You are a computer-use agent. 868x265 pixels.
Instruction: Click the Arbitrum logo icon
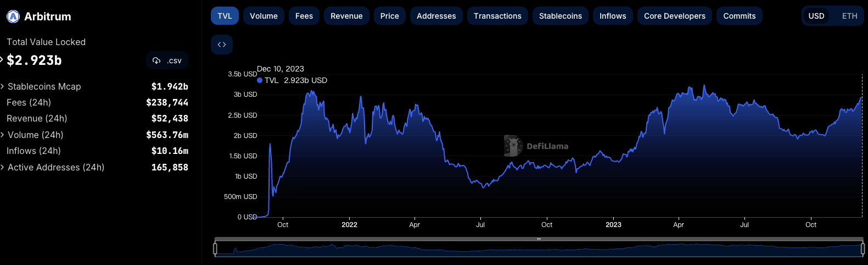(13, 16)
